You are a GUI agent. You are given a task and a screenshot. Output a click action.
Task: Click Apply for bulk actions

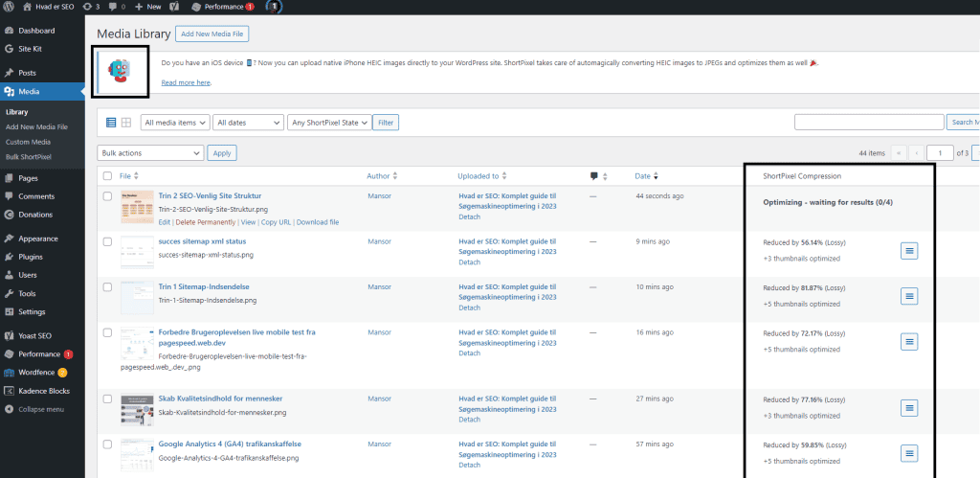222,152
